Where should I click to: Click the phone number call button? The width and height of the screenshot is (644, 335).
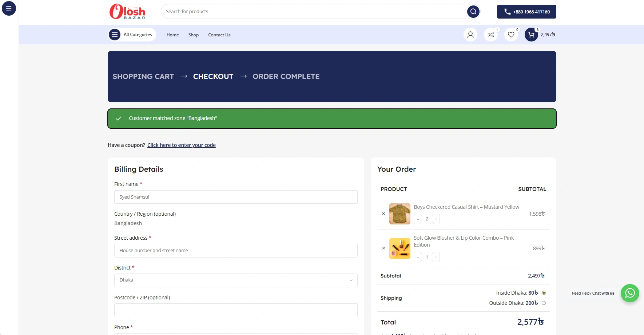(526, 12)
